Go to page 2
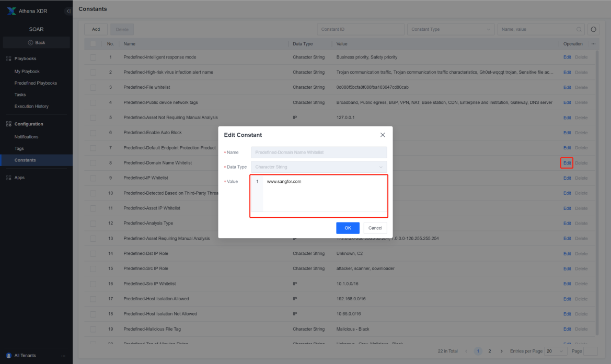611x364 pixels. tap(490, 351)
